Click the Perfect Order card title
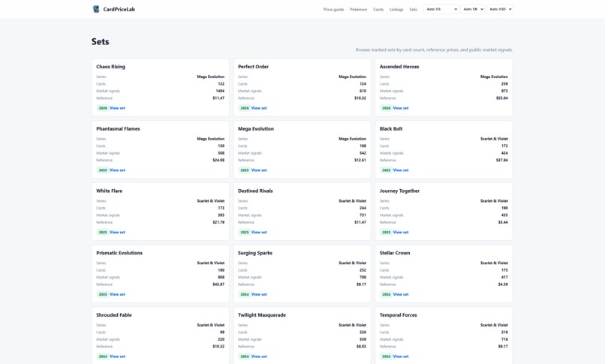Viewport: 605px width, 364px height. (x=253, y=67)
